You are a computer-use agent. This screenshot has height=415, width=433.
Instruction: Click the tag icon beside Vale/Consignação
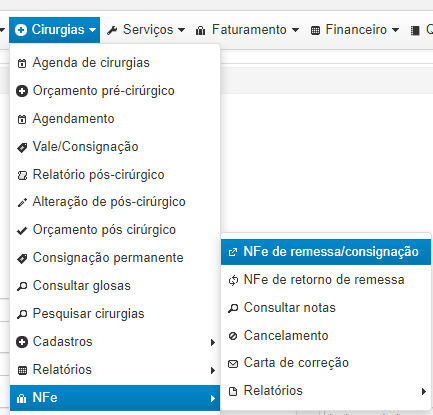pos(22,147)
